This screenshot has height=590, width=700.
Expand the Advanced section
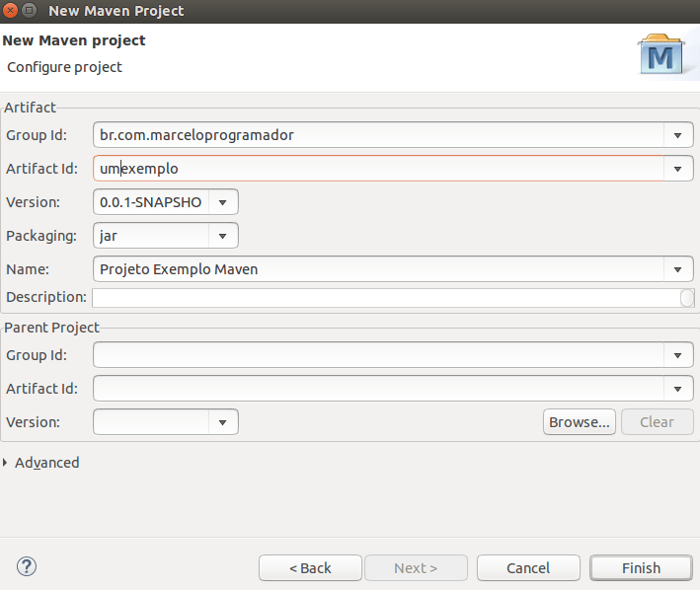8,463
